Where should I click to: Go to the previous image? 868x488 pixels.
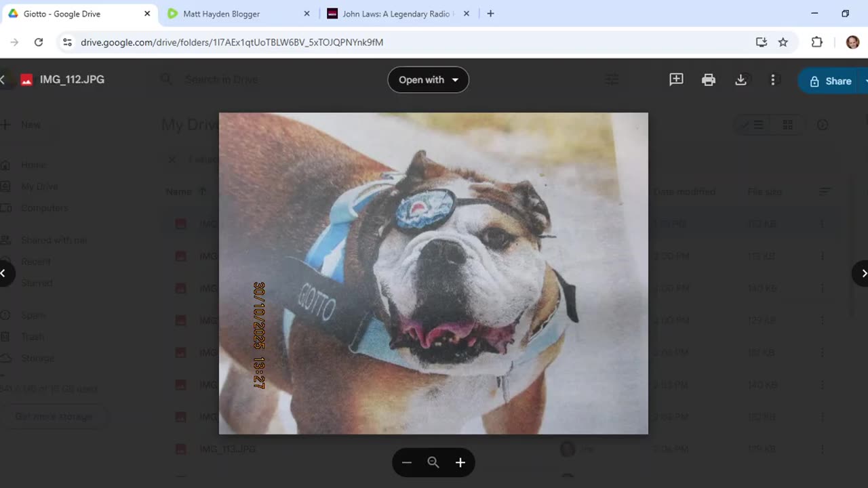click(4, 273)
